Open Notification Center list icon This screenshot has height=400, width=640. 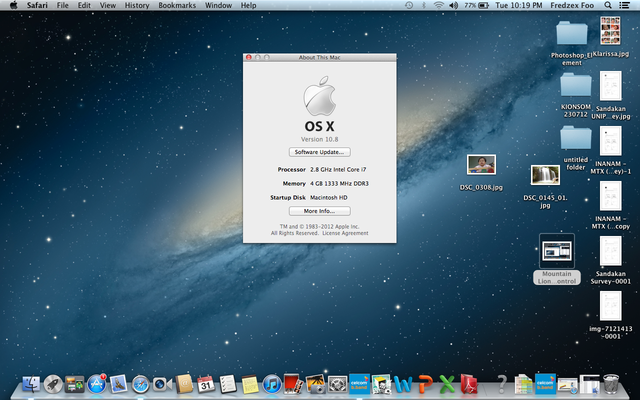(x=624, y=5)
